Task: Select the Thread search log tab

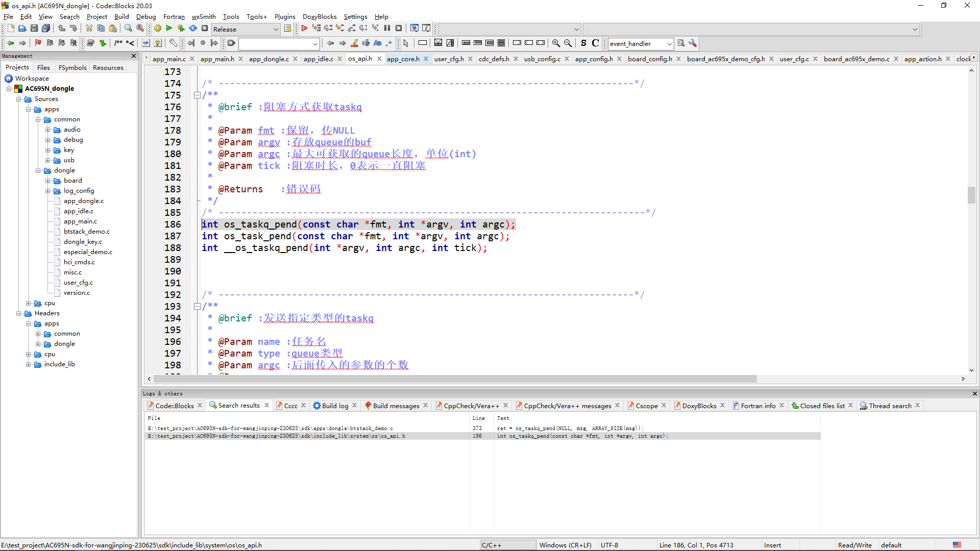Action: tap(890, 406)
